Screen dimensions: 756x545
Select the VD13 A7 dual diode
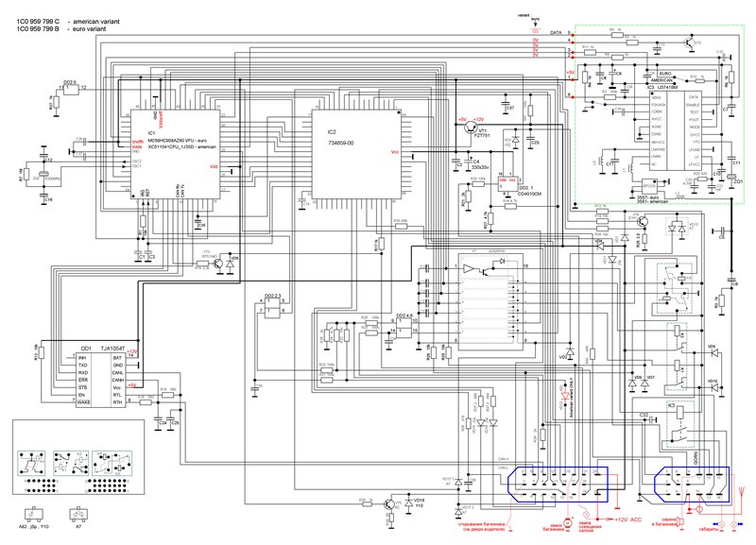tap(677, 227)
